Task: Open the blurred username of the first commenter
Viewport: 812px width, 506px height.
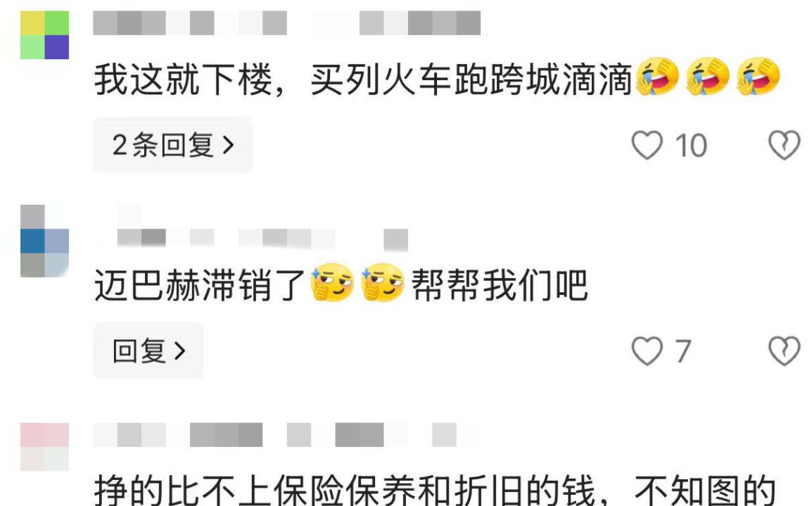Action: [287, 23]
